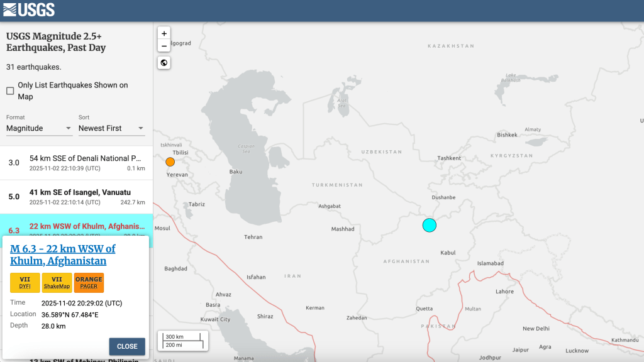Viewport: 644px width, 362px height.
Task: Toggle Only List Earthquakes Shown on Map
Action: 10,91
